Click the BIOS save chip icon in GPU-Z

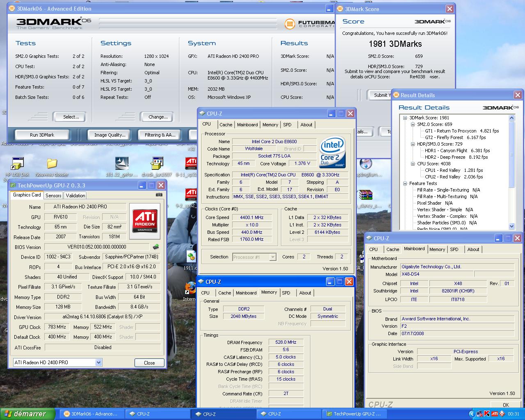[x=155, y=247]
